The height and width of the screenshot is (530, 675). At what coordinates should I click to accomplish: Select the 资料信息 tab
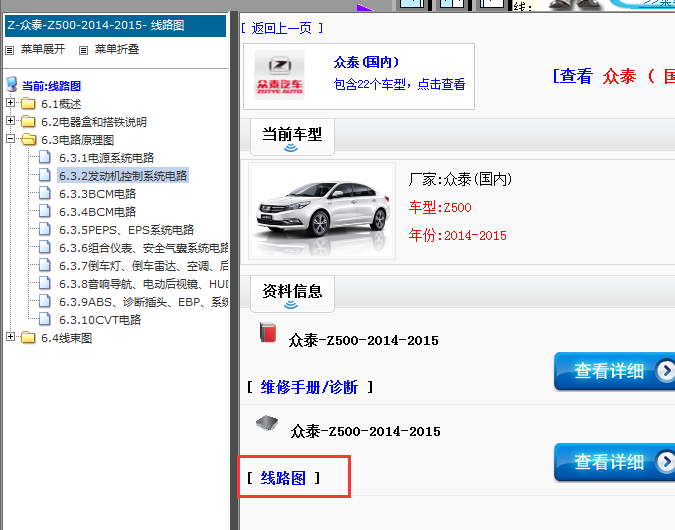coord(292,294)
